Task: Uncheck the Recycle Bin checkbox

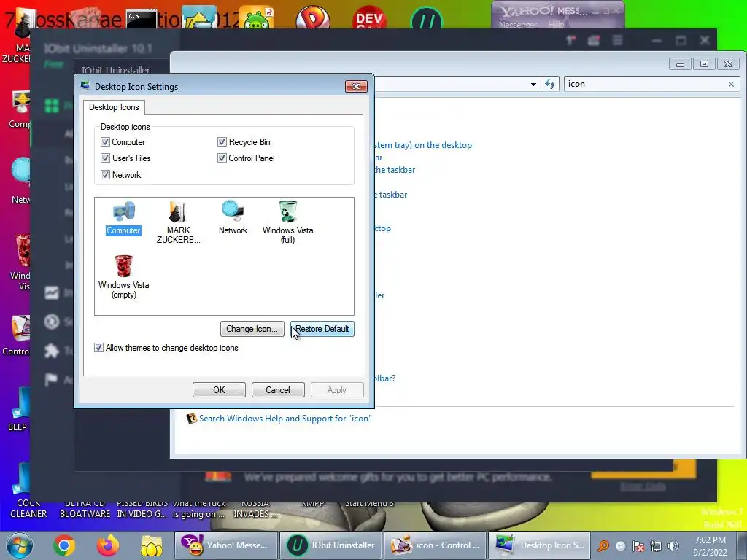Action: pyautogui.click(x=222, y=142)
